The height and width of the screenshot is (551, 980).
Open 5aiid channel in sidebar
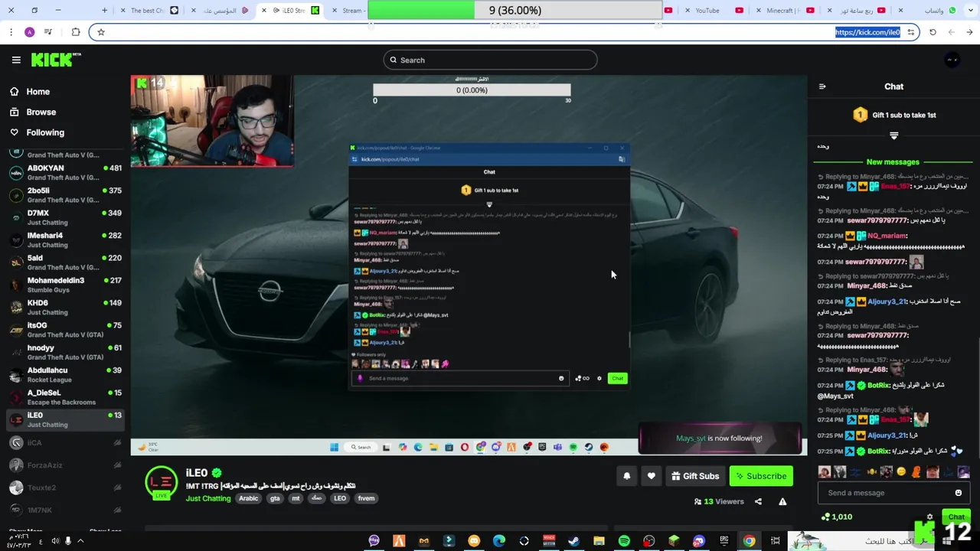tap(65, 262)
